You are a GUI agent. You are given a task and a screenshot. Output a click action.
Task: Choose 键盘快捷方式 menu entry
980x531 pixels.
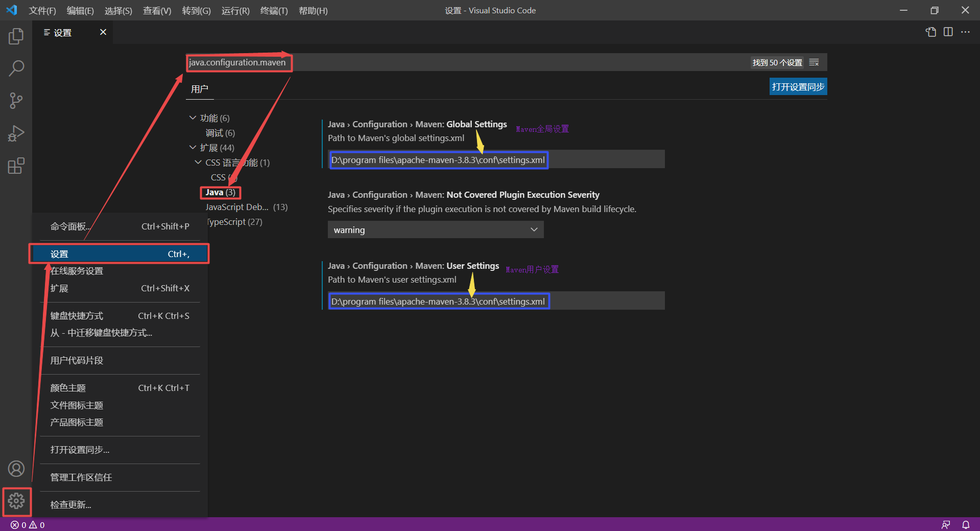(120, 316)
